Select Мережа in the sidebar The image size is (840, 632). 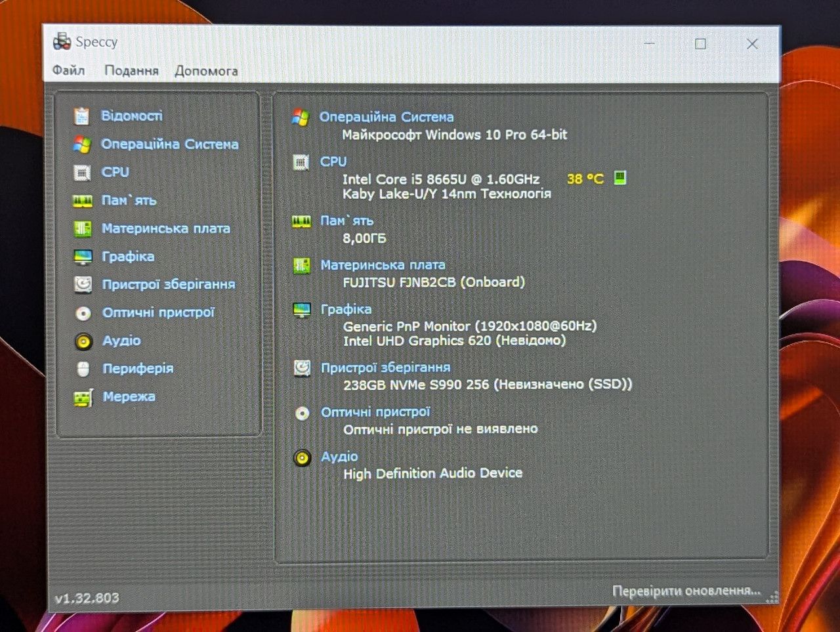(129, 396)
